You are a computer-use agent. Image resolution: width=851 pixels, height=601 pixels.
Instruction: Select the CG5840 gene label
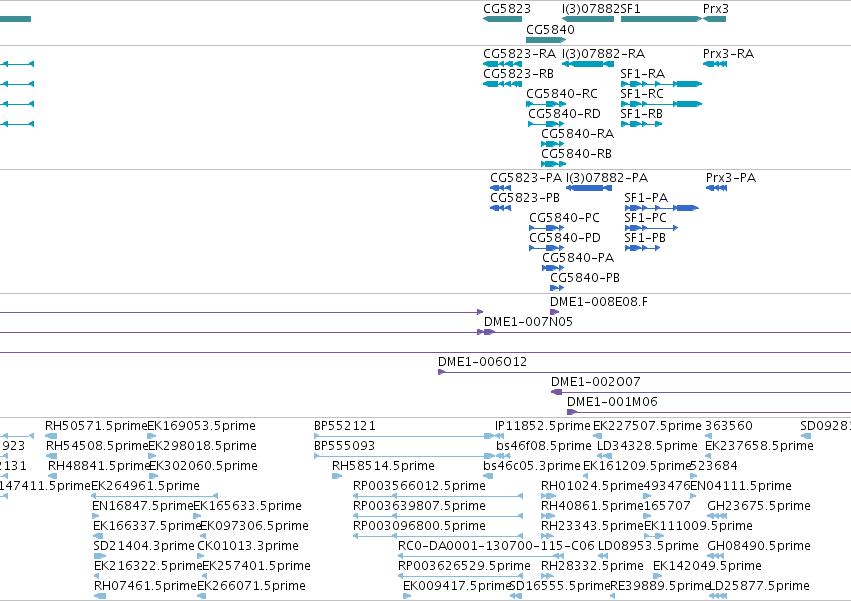point(550,29)
